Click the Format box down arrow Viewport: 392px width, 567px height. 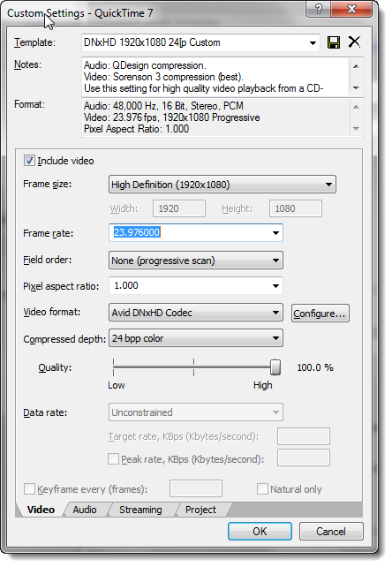click(x=356, y=129)
